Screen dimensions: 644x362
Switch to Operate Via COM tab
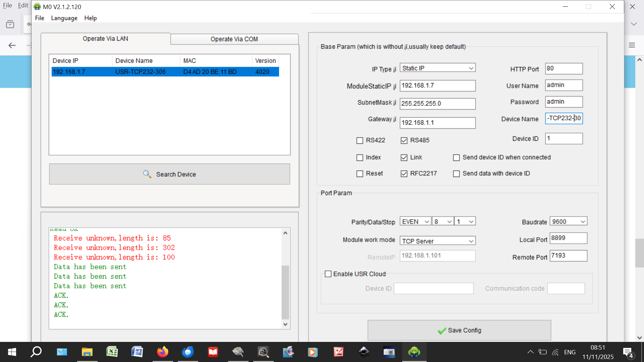tap(234, 39)
